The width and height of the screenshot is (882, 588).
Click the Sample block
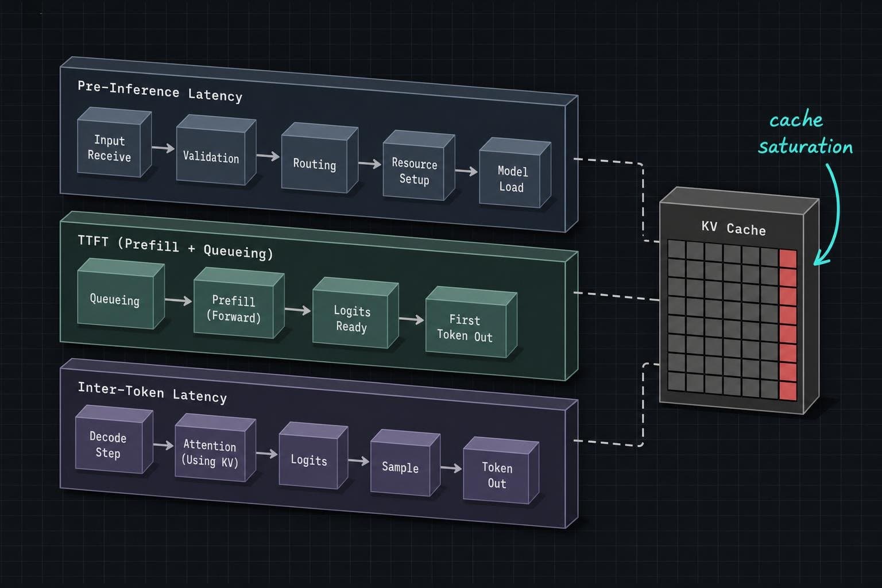[x=405, y=463]
